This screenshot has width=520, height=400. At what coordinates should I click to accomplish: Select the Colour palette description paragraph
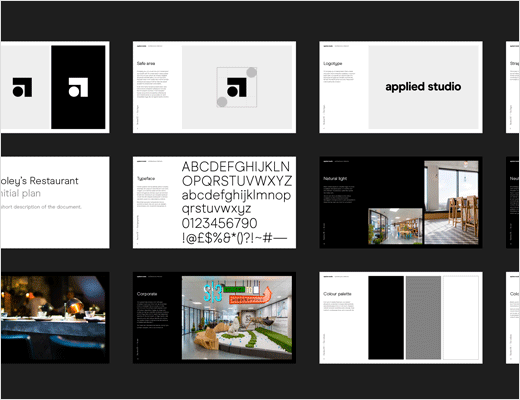339,306
